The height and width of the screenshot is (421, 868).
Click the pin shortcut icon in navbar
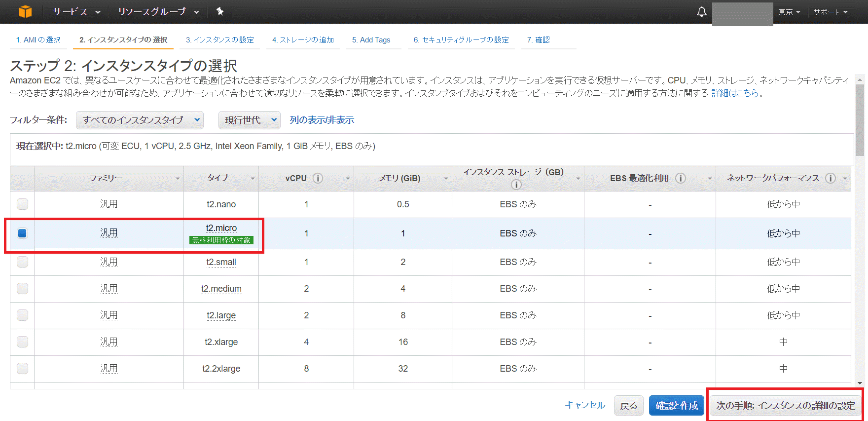point(220,11)
